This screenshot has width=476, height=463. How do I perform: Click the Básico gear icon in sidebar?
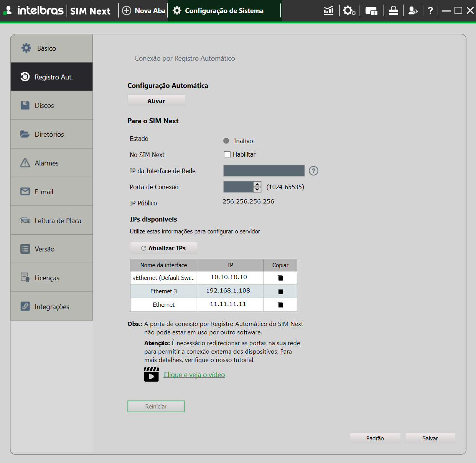point(26,48)
